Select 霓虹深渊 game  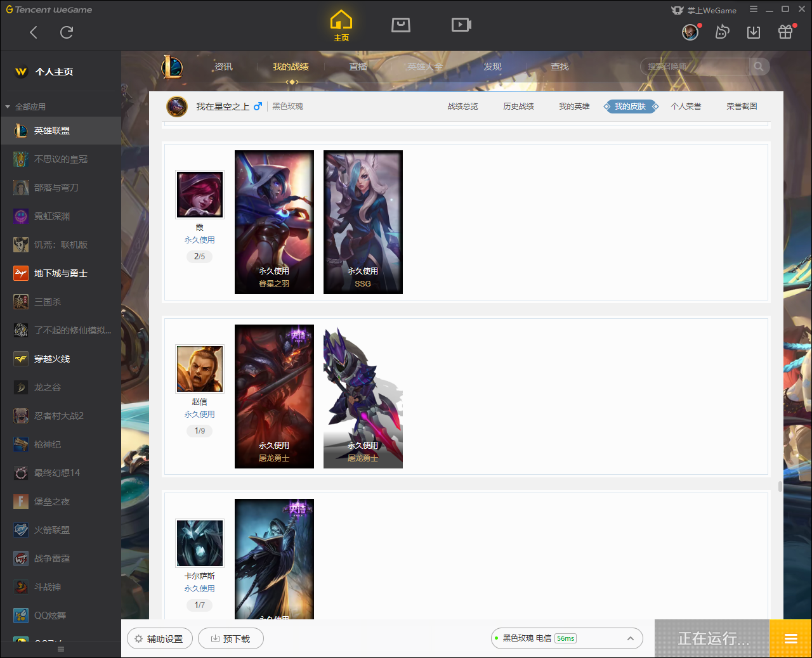click(x=60, y=216)
